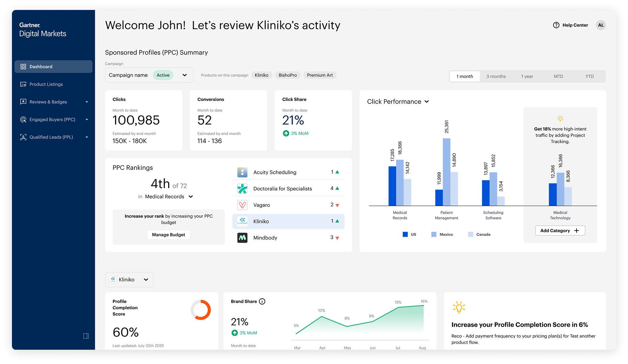Click the Acuity Scheduling logo icon
The height and width of the screenshot is (364, 628).
[x=243, y=172]
